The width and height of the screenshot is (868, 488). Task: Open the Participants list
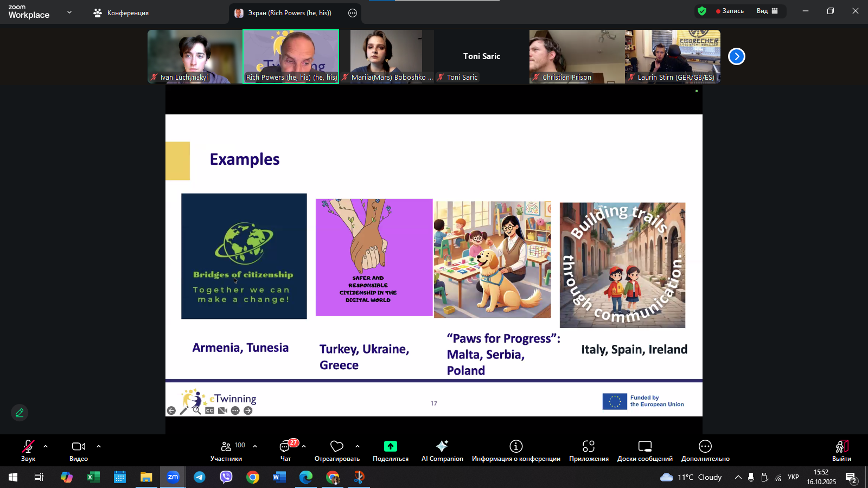click(x=226, y=450)
